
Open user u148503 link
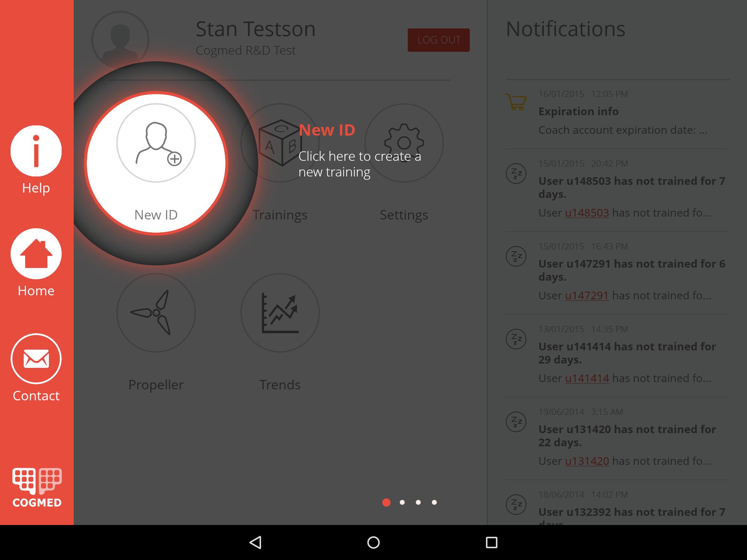tap(587, 213)
